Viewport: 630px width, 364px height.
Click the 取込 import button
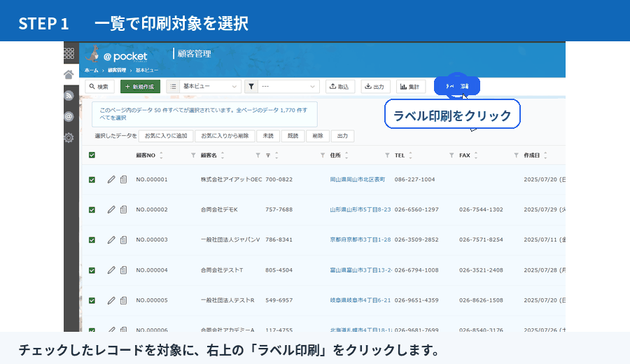click(x=340, y=86)
